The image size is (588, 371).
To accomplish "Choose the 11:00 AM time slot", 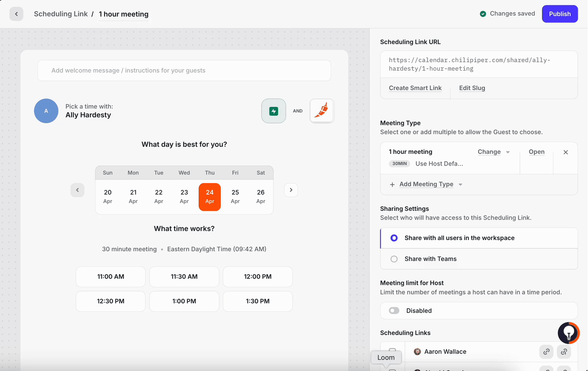I will click(x=111, y=277).
